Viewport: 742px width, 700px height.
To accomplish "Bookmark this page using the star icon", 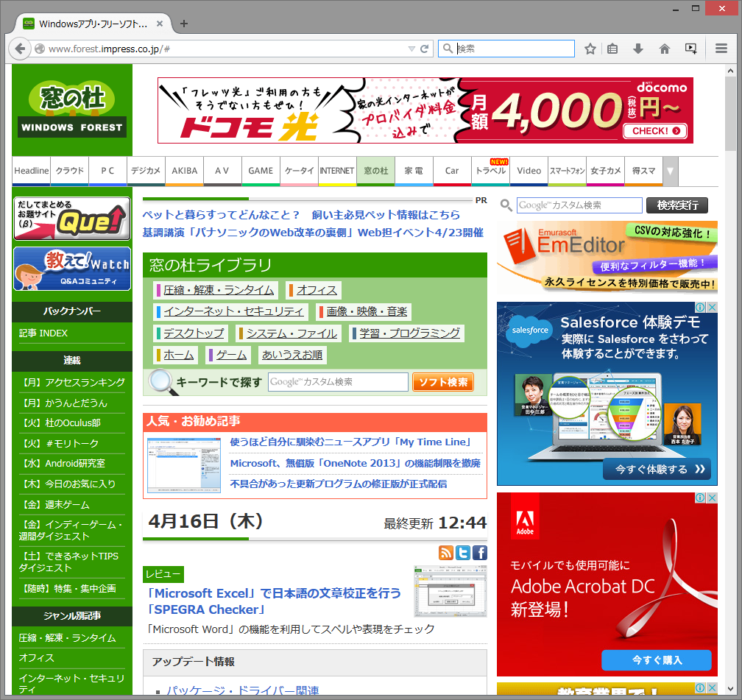I will point(590,48).
